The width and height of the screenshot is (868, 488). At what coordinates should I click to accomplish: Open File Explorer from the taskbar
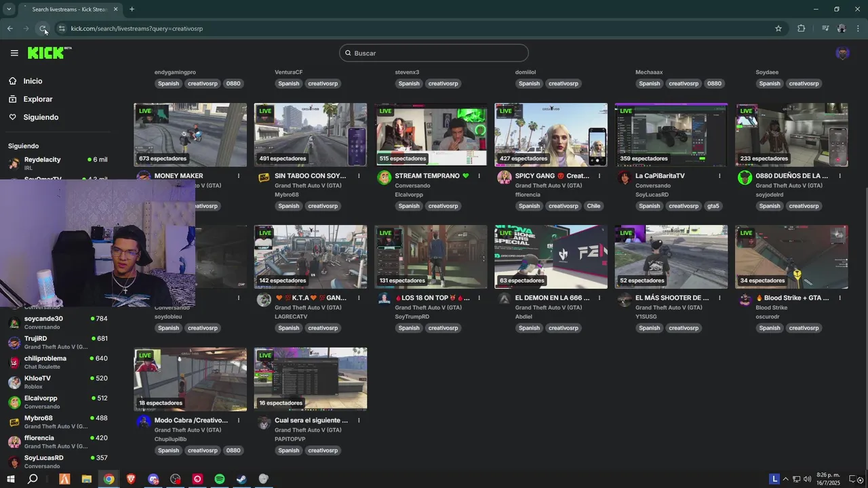87,479
